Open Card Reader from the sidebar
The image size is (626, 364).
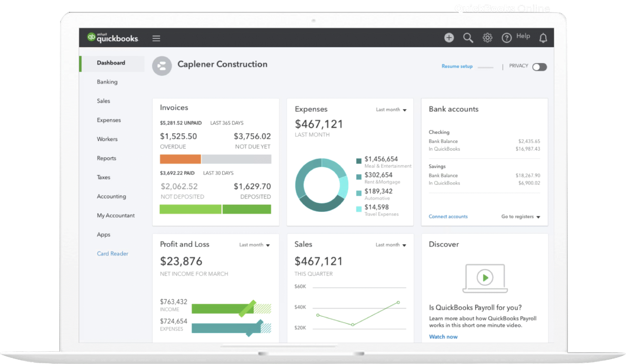click(112, 253)
